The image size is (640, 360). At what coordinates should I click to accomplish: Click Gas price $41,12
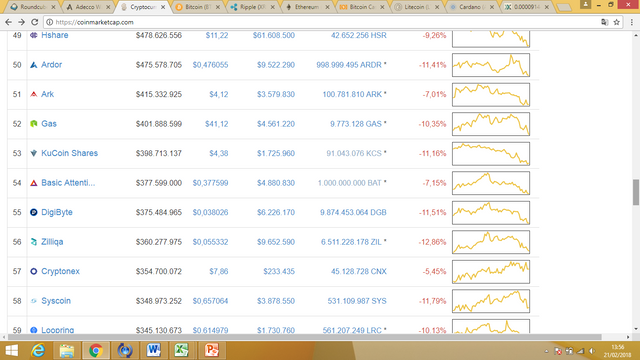click(216, 124)
